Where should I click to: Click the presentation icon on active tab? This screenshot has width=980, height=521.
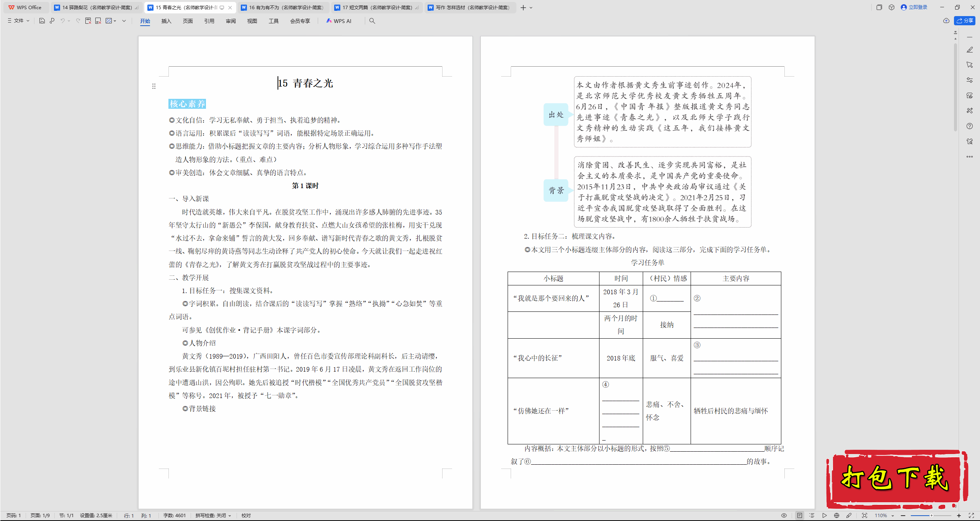[x=222, y=8]
